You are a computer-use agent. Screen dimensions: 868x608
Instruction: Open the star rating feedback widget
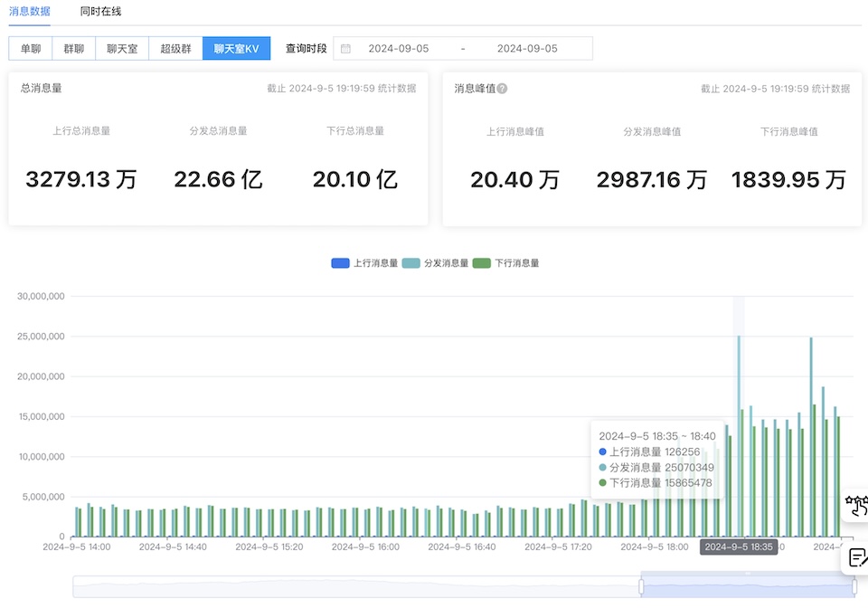(x=856, y=506)
